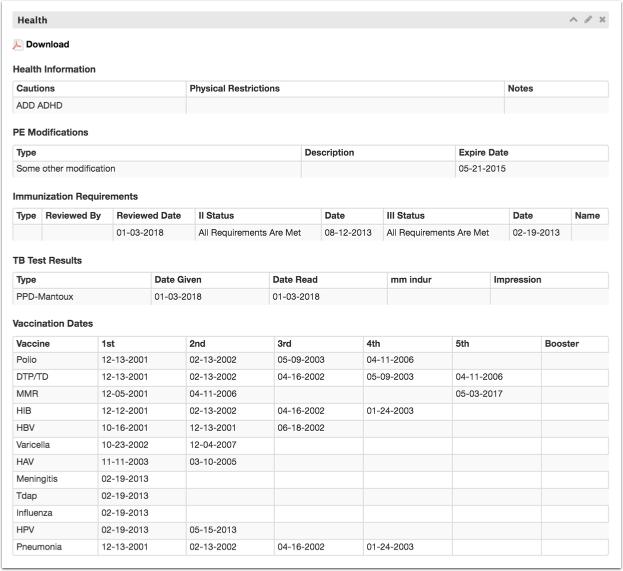This screenshot has width=623, height=571.
Task: Click the Vaccine column header
Action: (x=33, y=344)
